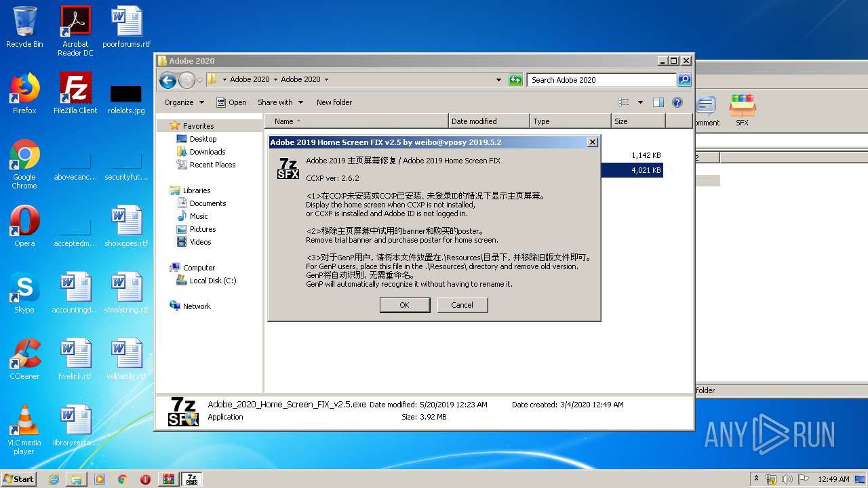Select Recent Places in navigation pane
This screenshot has width=868, height=488.
pos(212,165)
